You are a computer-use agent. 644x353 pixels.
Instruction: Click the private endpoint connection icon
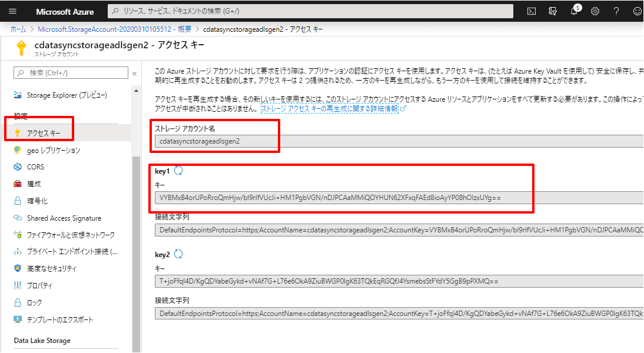pos(18,252)
